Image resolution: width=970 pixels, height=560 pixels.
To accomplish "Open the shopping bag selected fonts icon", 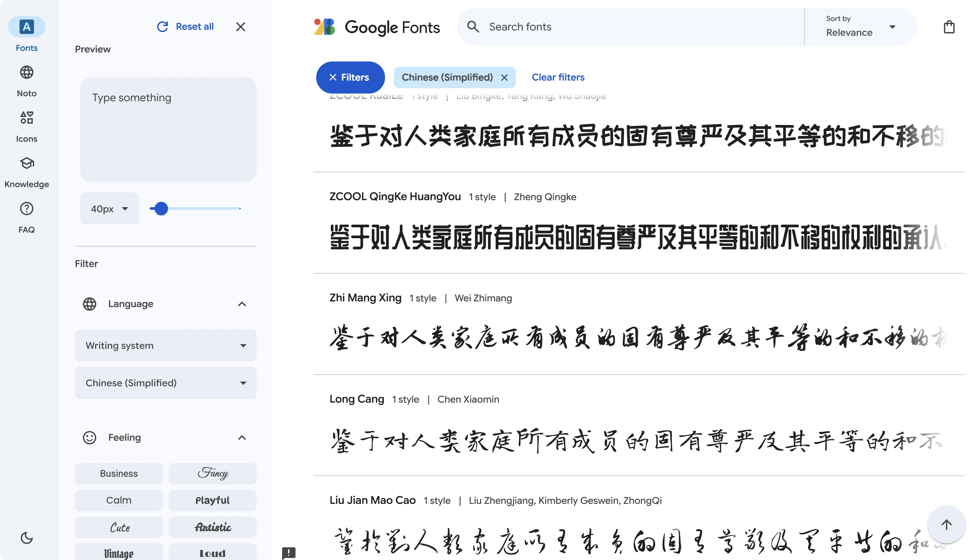I will coord(949,27).
